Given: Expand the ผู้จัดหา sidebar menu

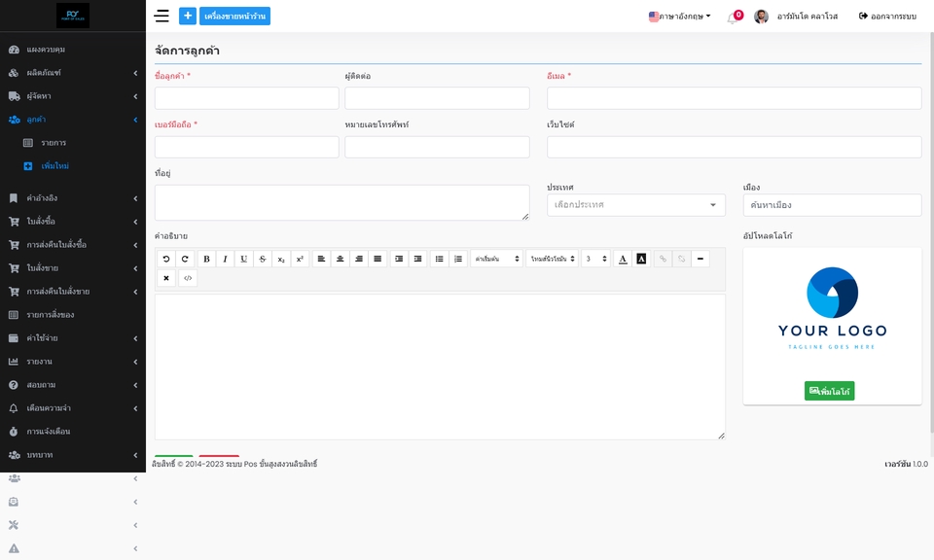Looking at the screenshot, I should click(73, 96).
